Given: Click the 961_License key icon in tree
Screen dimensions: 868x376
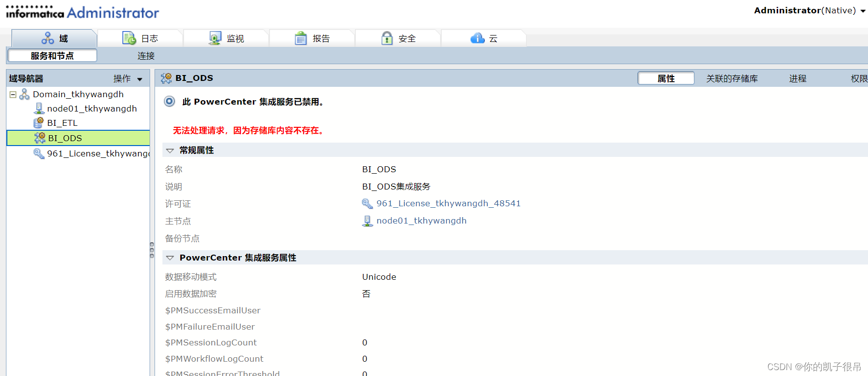Looking at the screenshot, I should click(39, 153).
